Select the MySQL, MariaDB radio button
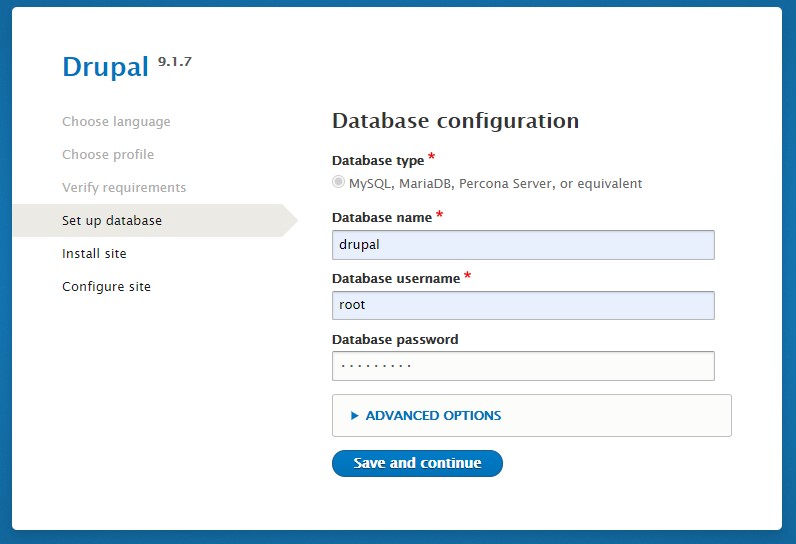Image resolution: width=796 pixels, height=544 pixels. pyautogui.click(x=339, y=183)
